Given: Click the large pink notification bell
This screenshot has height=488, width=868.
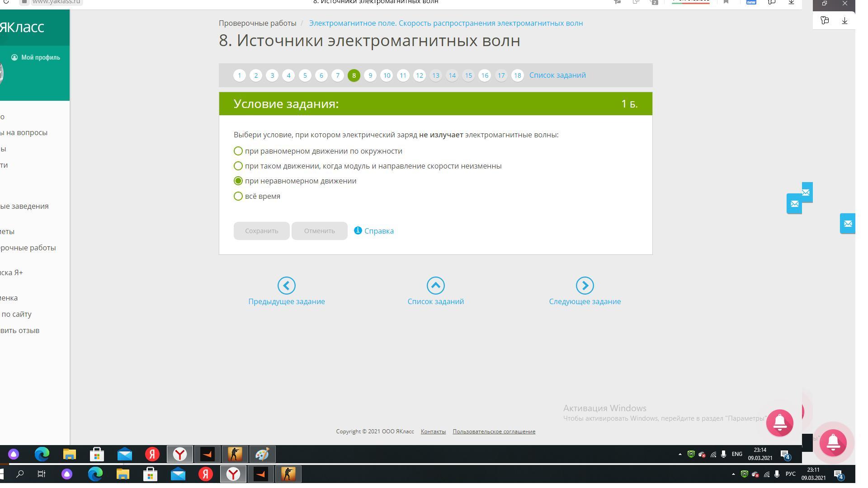Looking at the screenshot, I should [x=833, y=443].
